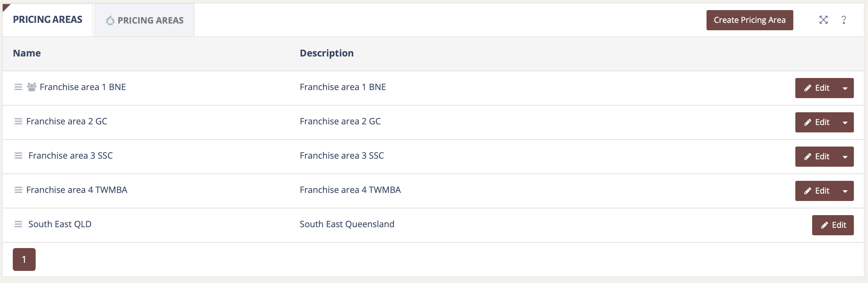Click group icon beside Franchise area 1 BNE
The height and width of the screenshot is (283, 868).
[32, 87]
